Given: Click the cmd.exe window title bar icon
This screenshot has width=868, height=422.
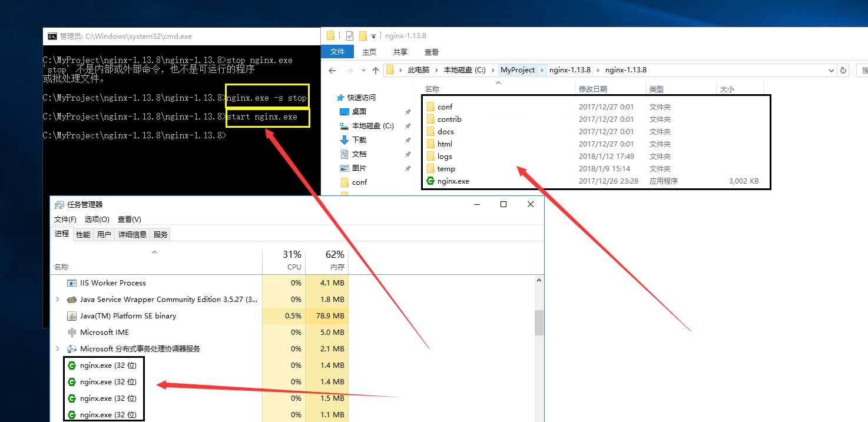Looking at the screenshot, I should 52,36.
